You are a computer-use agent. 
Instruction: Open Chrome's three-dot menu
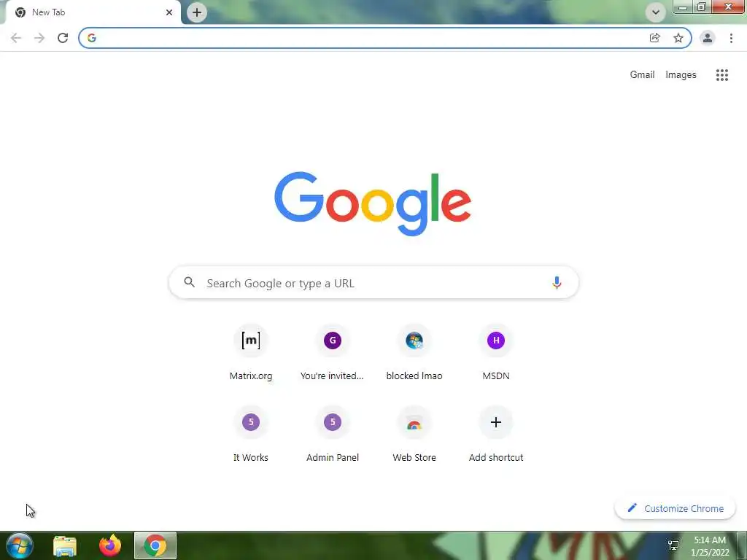tap(731, 38)
